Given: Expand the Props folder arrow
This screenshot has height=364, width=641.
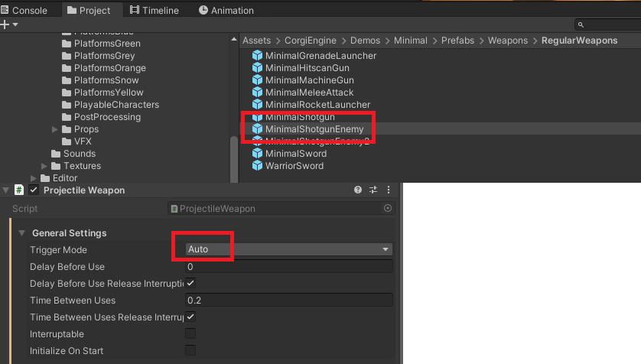Looking at the screenshot, I should (55, 129).
